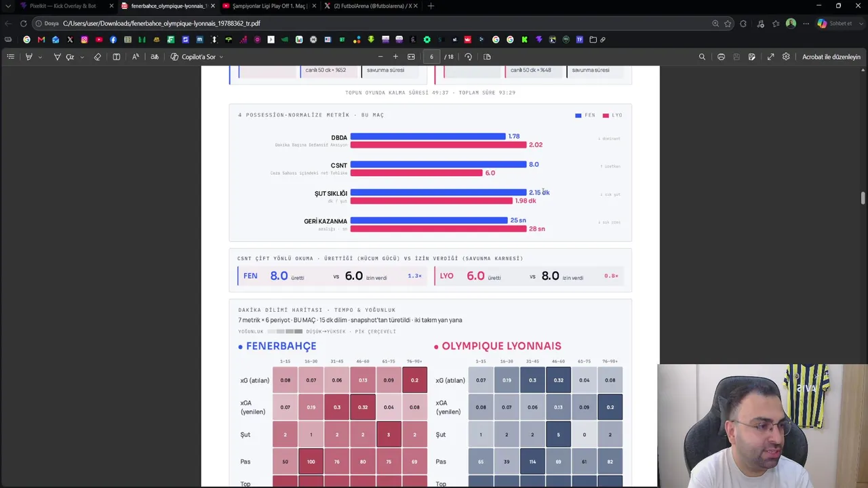Image resolution: width=868 pixels, height=488 pixels.
Task: Open PDF search magnifier icon
Action: [x=702, y=57]
